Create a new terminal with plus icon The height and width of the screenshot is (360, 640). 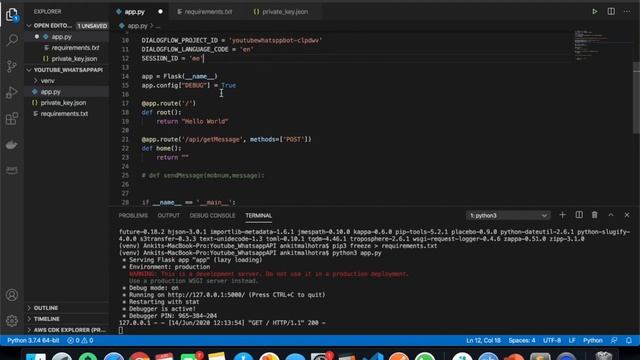click(562, 215)
